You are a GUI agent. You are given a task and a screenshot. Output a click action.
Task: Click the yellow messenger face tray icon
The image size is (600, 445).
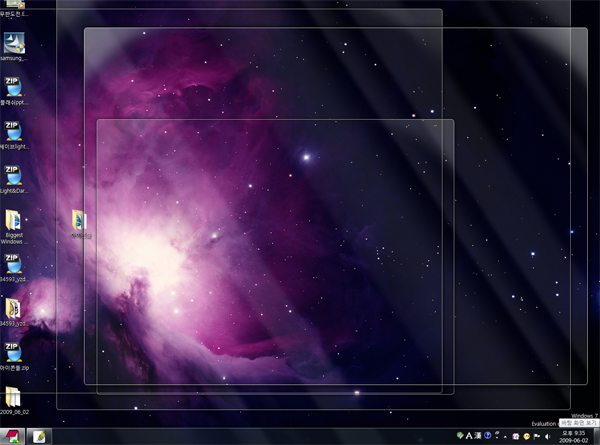[526, 437]
